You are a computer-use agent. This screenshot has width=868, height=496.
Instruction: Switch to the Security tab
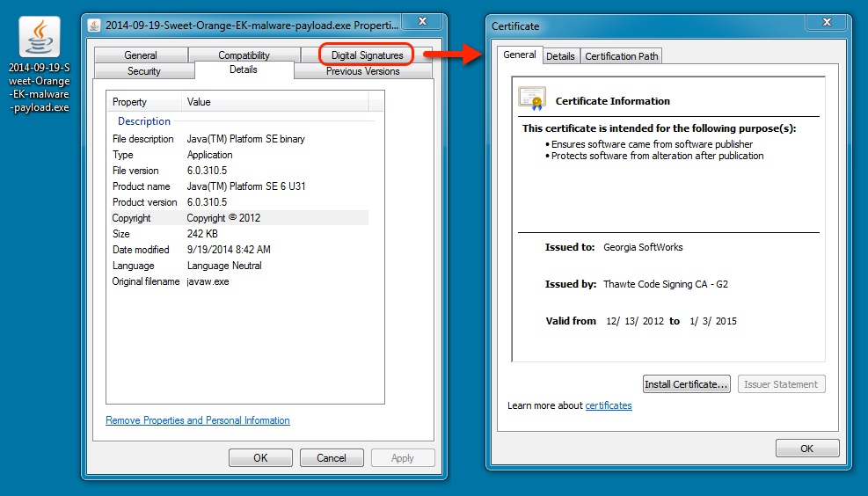point(144,71)
